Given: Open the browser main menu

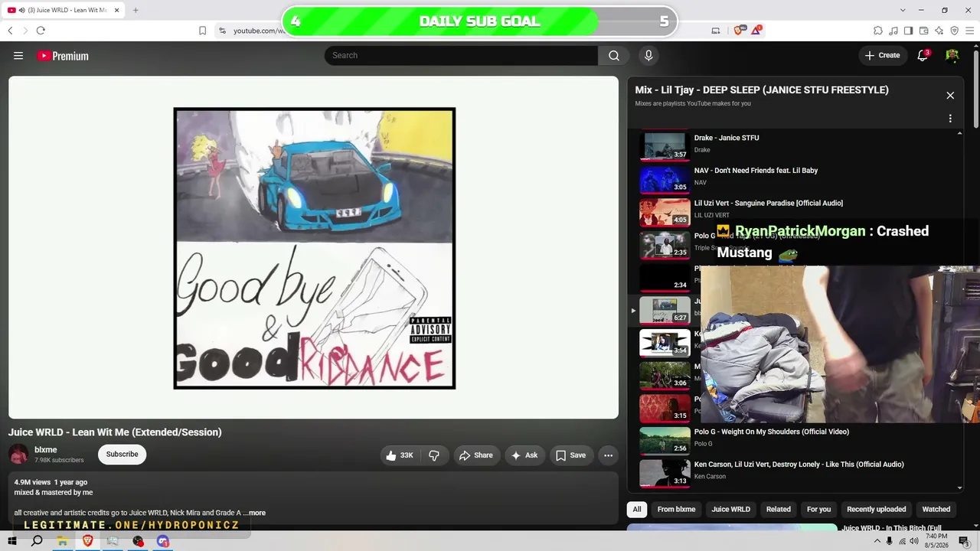Looking at the screenshot, I should pyautogui.click(x=969, y=31).
